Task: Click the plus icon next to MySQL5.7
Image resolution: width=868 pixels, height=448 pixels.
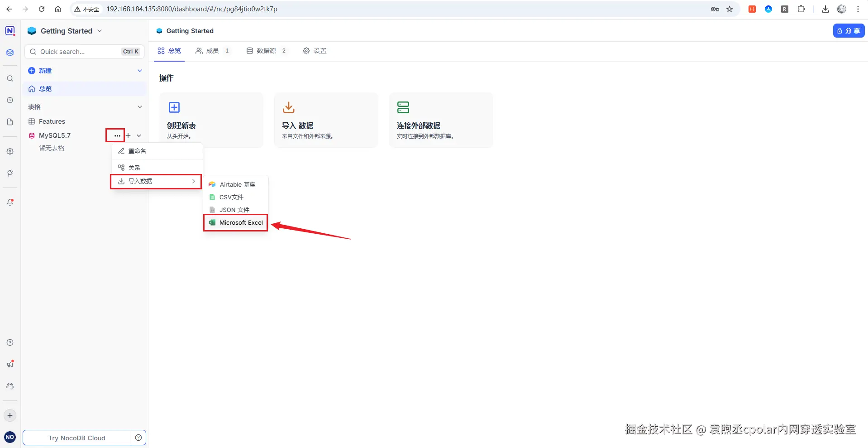Action: [x=128, y=135]
